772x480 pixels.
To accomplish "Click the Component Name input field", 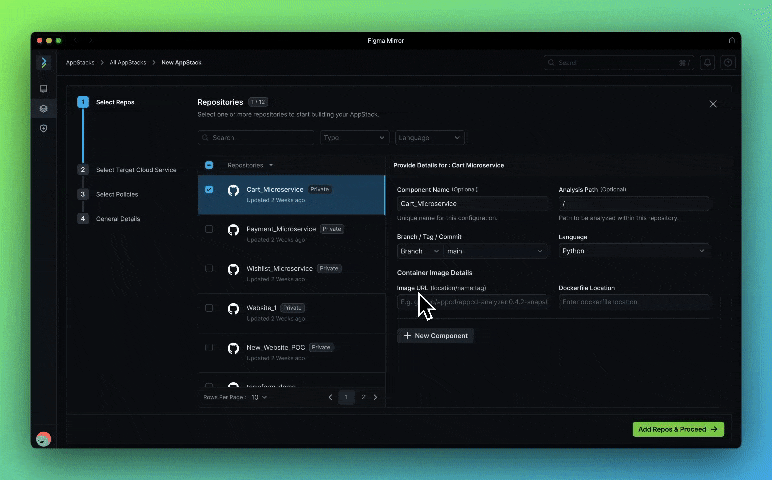I will [472, 204].
